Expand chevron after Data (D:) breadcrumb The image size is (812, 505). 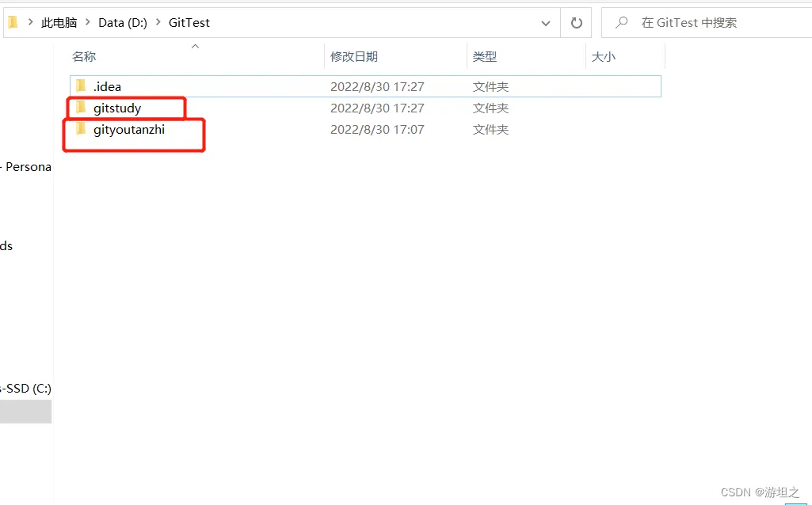[158, 22]
